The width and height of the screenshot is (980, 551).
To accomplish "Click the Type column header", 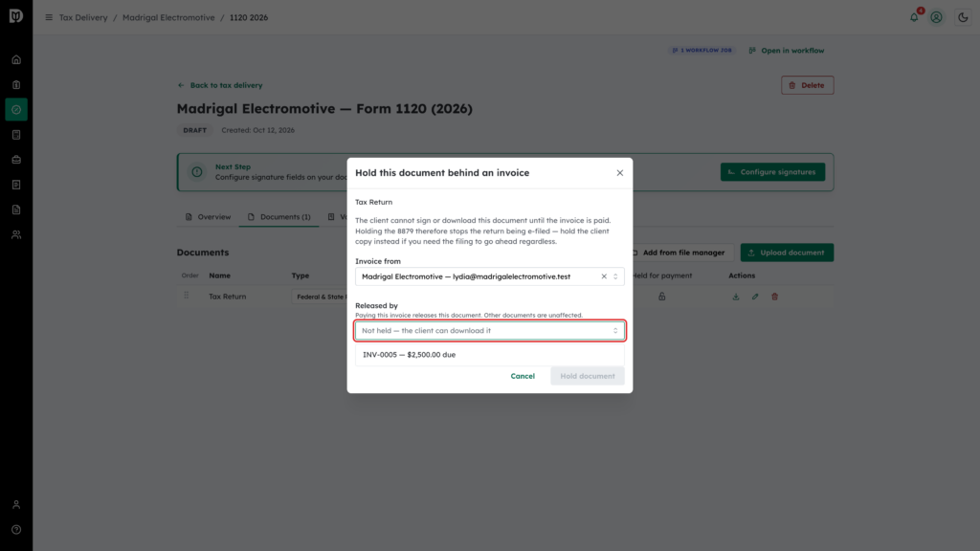I will click(x=300, y=275).
